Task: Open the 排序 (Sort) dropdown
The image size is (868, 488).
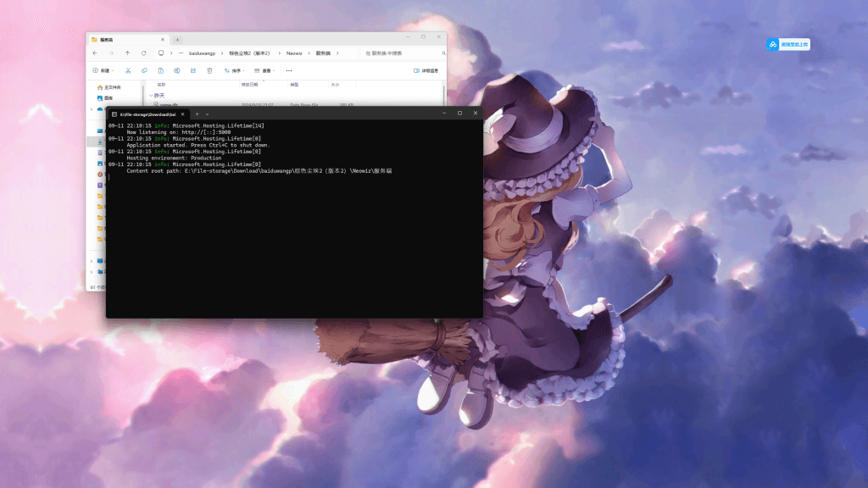Action: [234, 70]
